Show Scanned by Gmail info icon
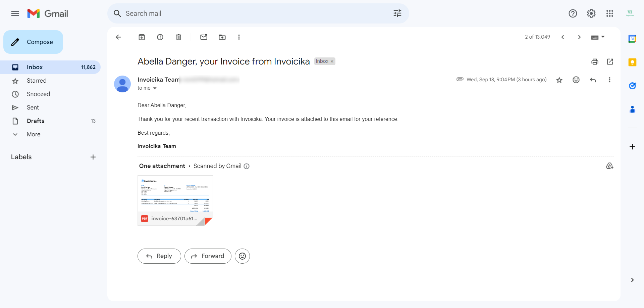Screen dimensions: 644x308 tap(247, 166)
